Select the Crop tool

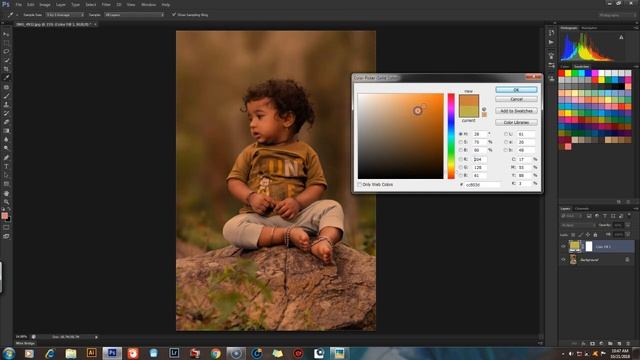pos(6,69)
